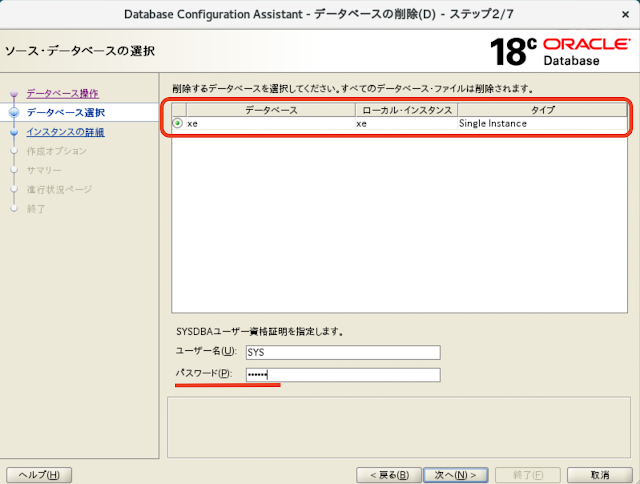This screenshot has width=640, height=484.
Task: Select the データベース選択 step in sidebar
Action: [66, 113]
